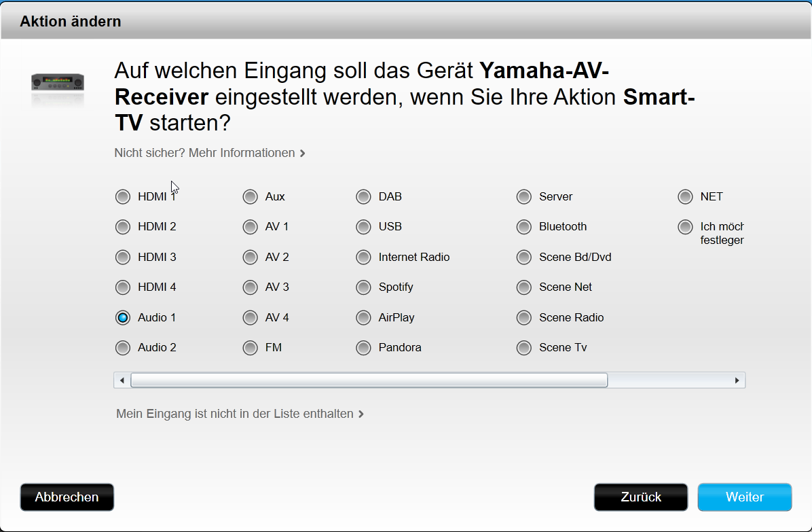Select the AirPlay radio button

(x=363, y=317)
